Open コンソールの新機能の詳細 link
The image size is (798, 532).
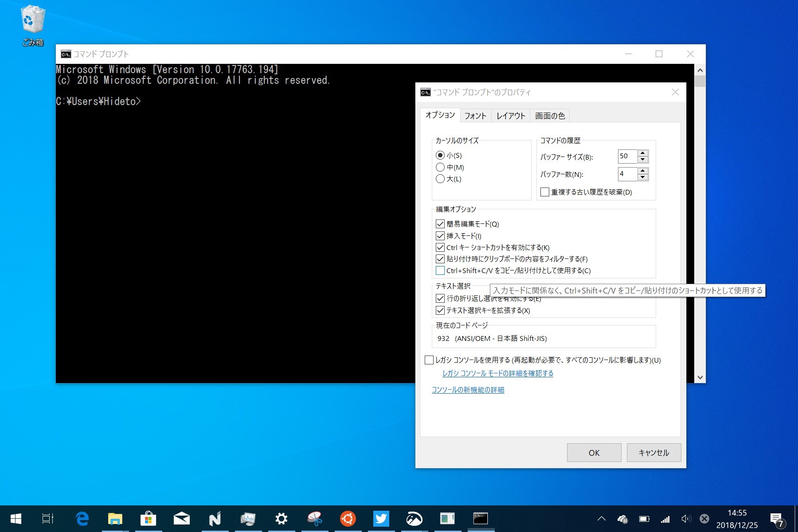(468, 390)
